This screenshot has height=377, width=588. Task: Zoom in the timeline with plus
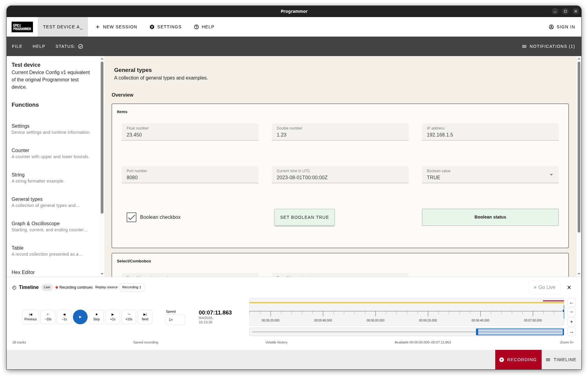[572, 322]
